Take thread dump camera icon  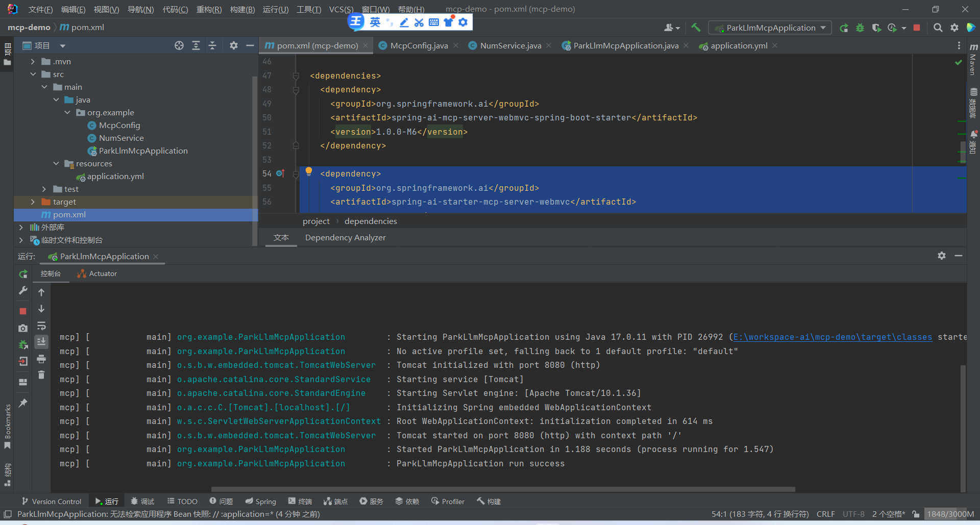point(23,328)
